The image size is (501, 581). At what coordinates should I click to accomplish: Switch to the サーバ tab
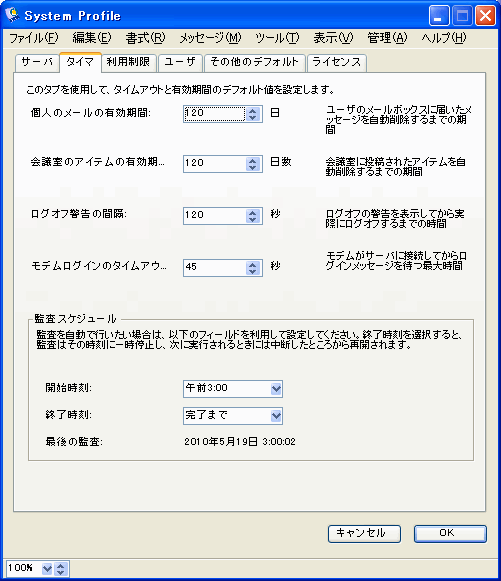[37, 62]
